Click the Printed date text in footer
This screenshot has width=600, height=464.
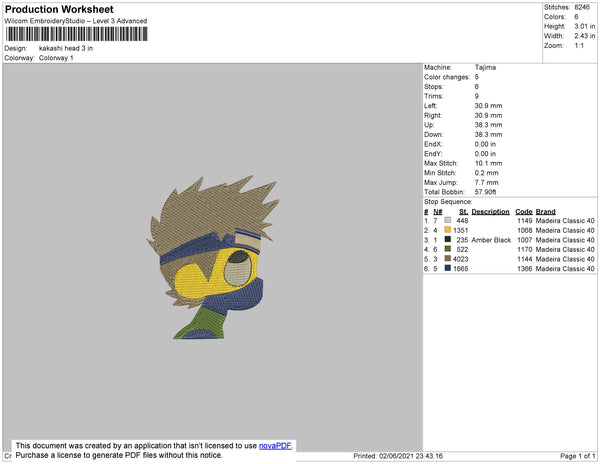[x=398, y=456]
